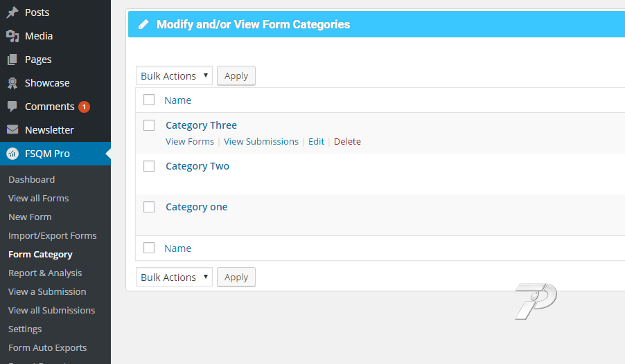The width and height of the screenshot is (625, 364).
Task: Click the Pages icon in sidebar
Action: tap(12, 60)
